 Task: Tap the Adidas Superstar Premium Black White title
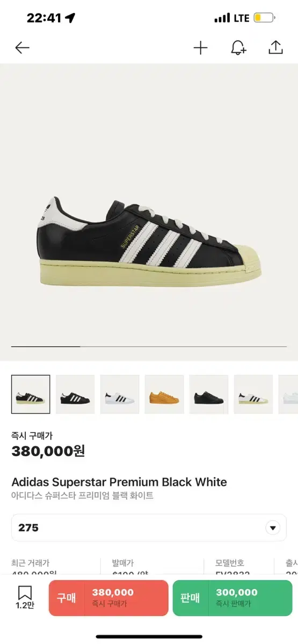pos(119,482)
